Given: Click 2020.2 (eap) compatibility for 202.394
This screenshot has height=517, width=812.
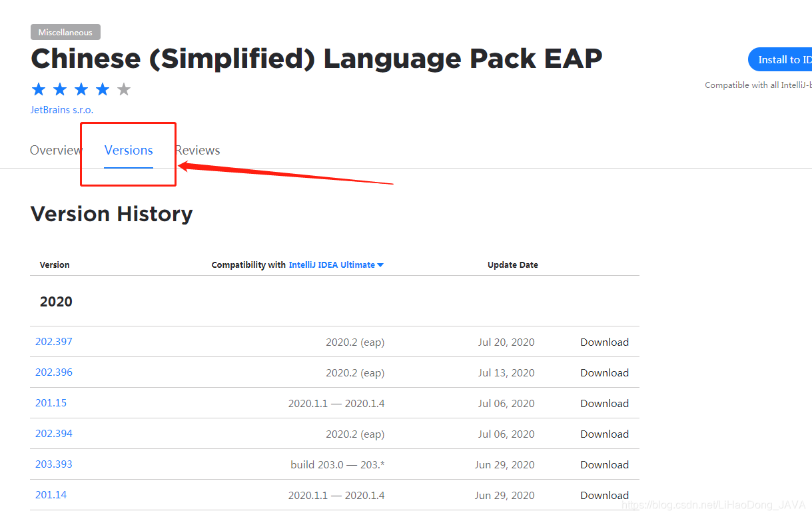Looking at the screenshot, I should 355,434.
